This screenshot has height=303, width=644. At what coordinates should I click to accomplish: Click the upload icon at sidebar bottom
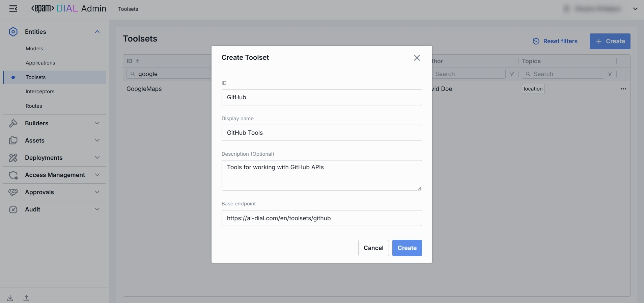click(x=26, y=298)
